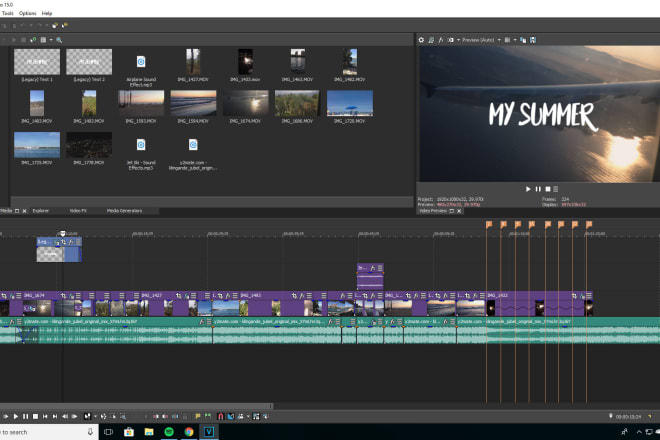Image resolution: width=660 pixels, height=440 pixels.
Task: Expand the overlays dropdown arrow in preview
Action: coord(515,40)
